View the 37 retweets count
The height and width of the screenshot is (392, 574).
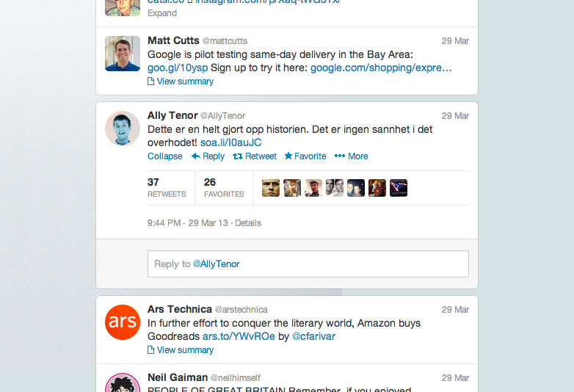[x=167, y=188]
